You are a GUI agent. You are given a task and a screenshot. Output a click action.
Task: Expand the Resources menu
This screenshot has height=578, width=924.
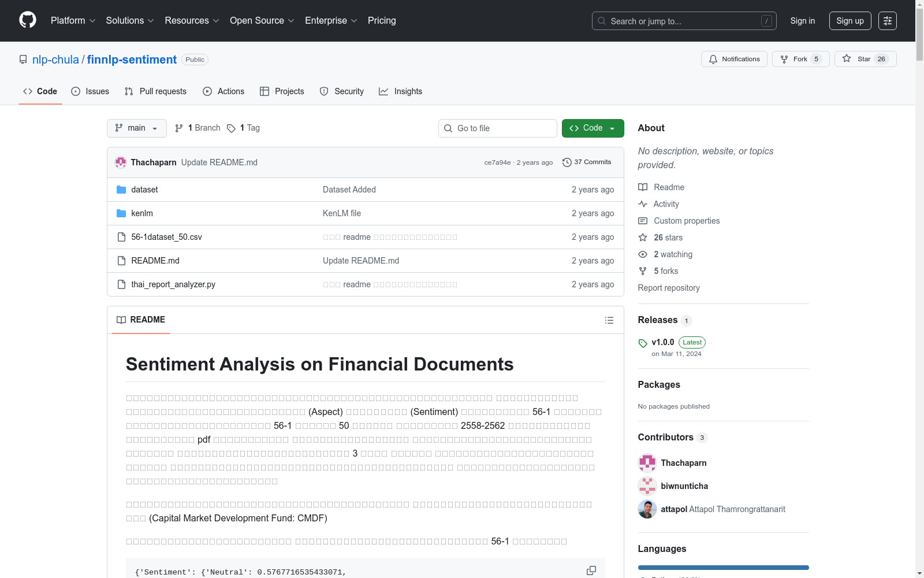[x=192, y=21]
